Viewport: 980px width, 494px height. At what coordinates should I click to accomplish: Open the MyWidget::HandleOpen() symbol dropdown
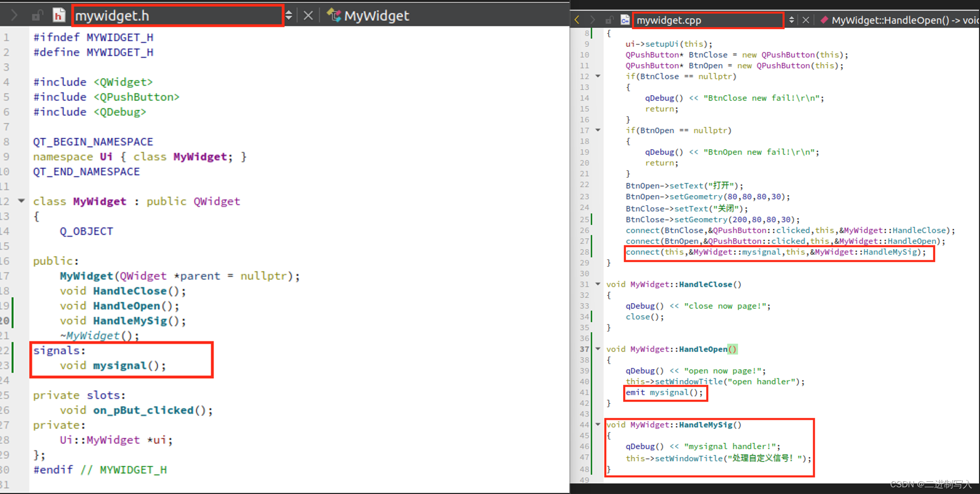pos(905,20)
